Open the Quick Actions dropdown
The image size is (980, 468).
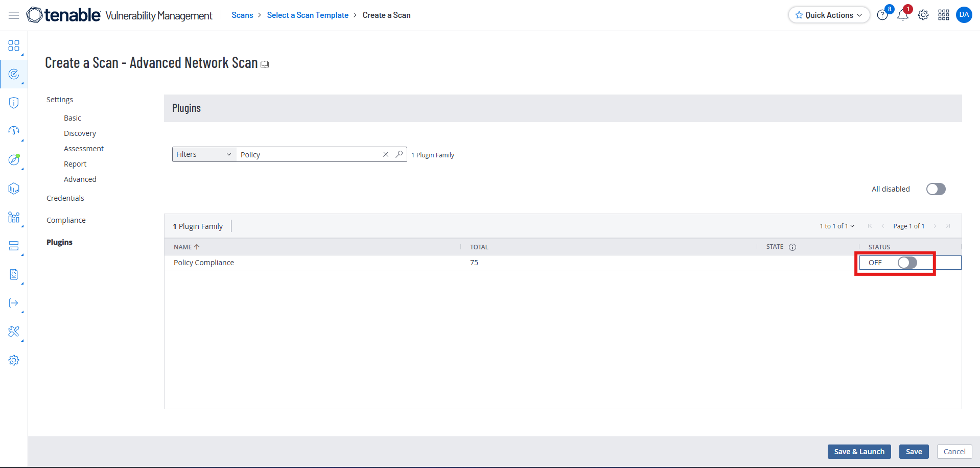(x=828, y=15)
